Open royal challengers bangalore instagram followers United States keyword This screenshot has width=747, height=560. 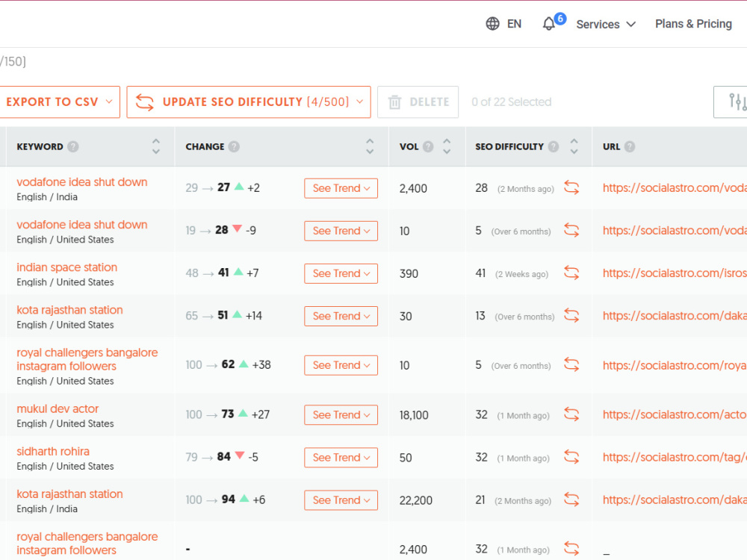[x=87, y=360]
